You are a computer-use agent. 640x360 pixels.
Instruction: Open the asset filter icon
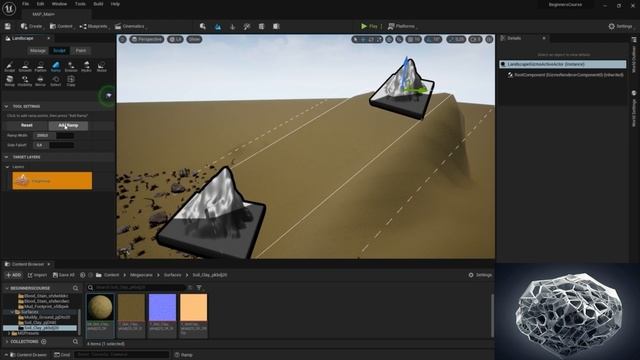point(199,288)
